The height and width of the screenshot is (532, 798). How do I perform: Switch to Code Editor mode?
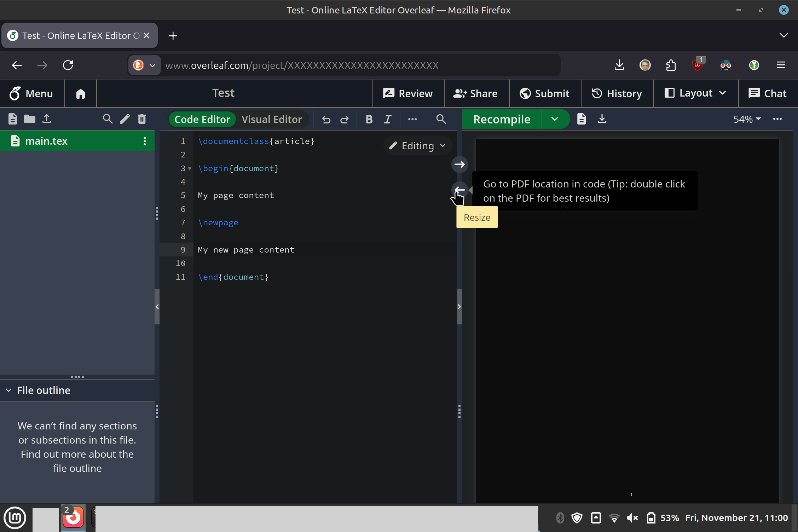(x=202, y=120)
